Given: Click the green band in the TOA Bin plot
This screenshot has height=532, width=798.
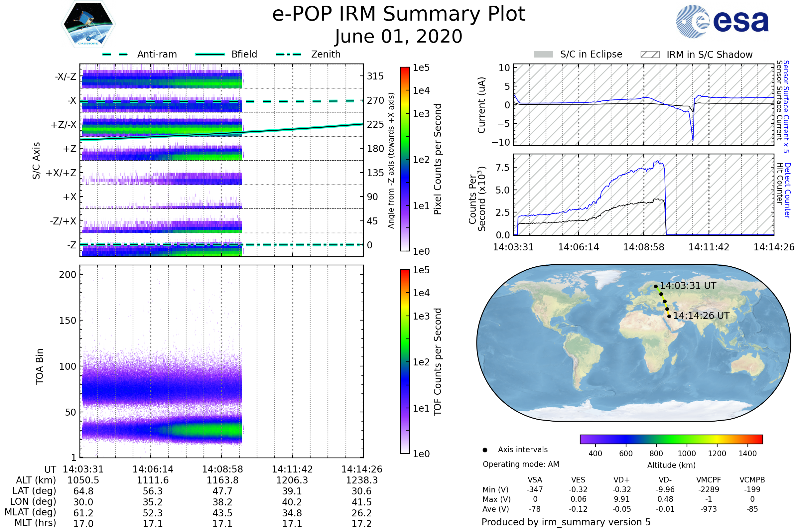Looking at the screenshot, I should (210, 430).
